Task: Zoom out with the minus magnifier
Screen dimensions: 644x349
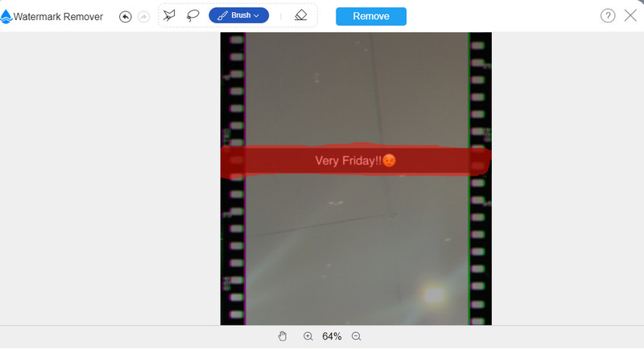Action: pyautogui.click(x=356, y=336)
